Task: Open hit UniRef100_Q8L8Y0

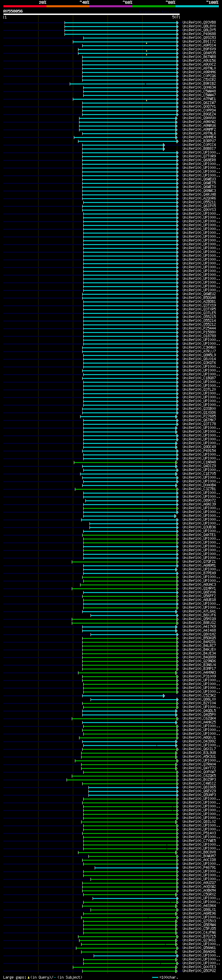Action: pos(199,26)
